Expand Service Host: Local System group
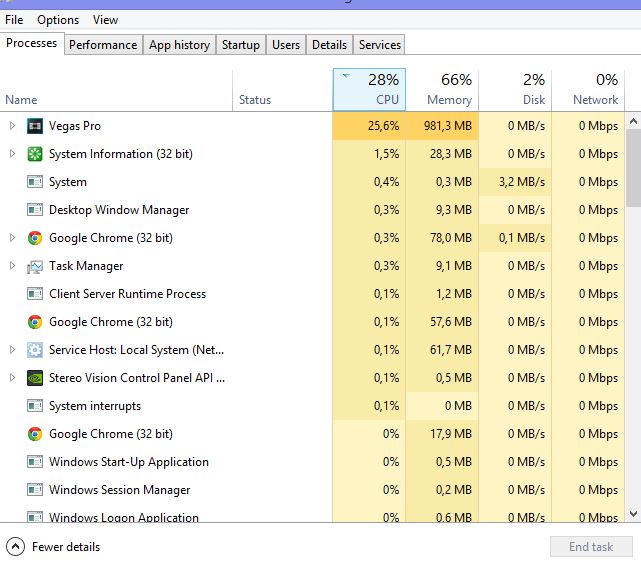The height and width of the screenshot is (564, 641). (x=12, y=349)
